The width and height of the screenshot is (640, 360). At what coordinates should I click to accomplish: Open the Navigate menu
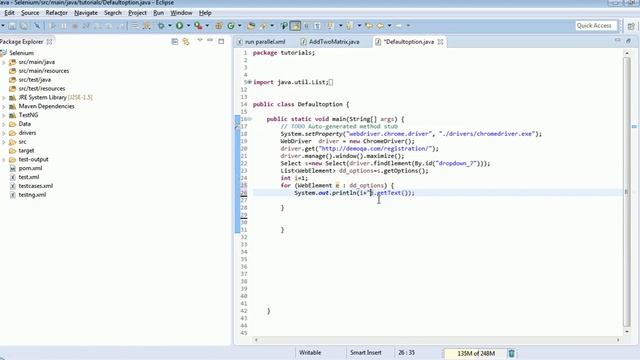[x=86, y=13]
